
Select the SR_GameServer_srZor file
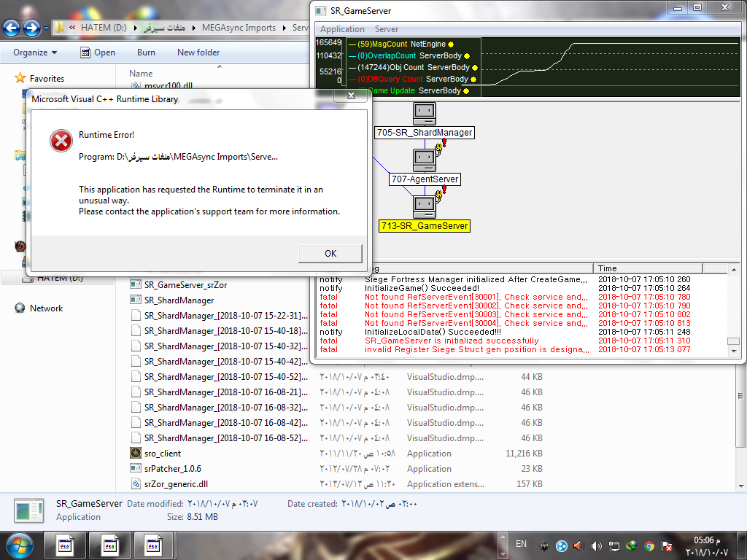(x=185, y=285)
